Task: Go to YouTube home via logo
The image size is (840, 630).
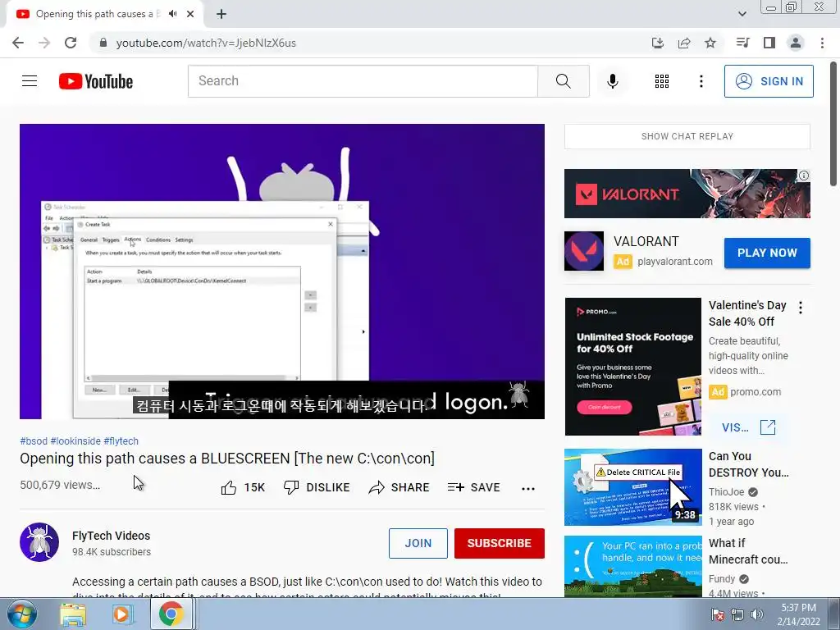Action: click(x=96, y=81)
